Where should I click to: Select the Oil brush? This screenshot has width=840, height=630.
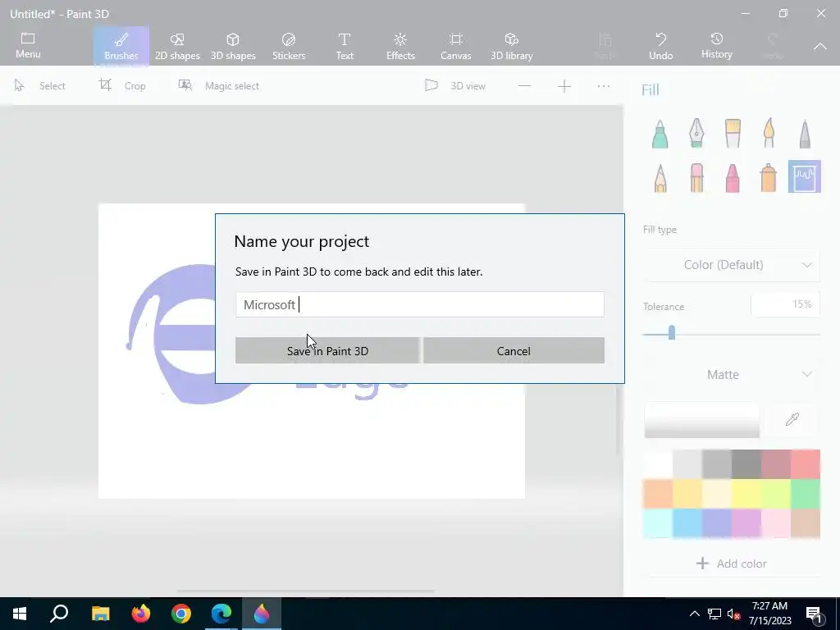click(x=733, y=134)
